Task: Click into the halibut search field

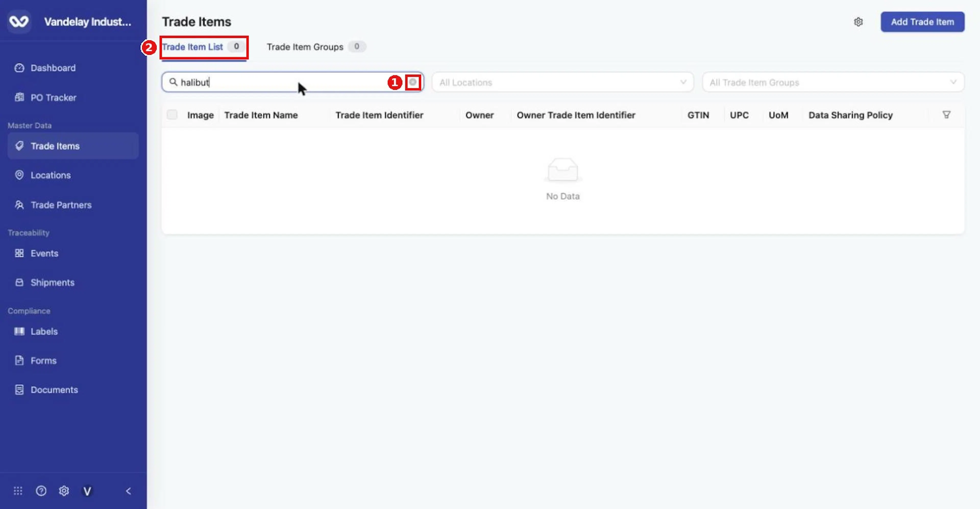Action: (x=292, y=82)
